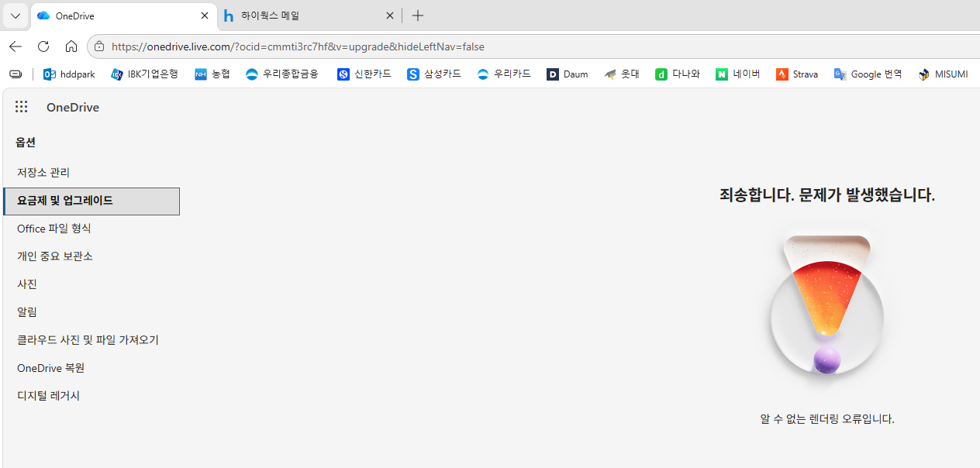
Task: Open the Daum bookmark
Action: 568,74
